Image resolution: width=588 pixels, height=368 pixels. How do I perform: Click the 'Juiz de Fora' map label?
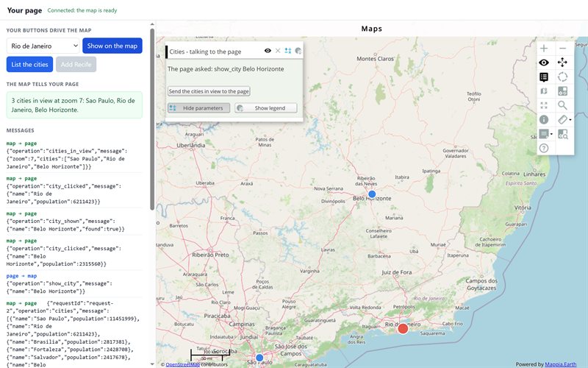(x=397, y=272)
